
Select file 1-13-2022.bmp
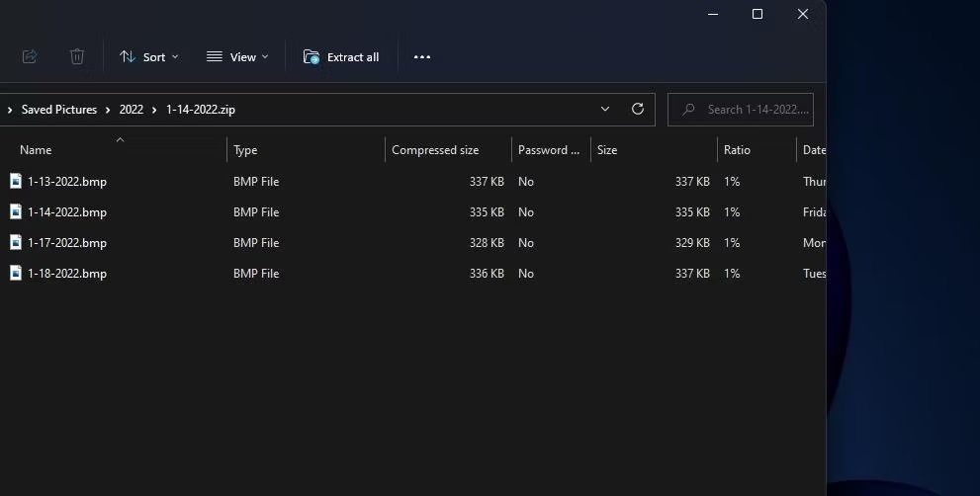[x=67, y=181]
